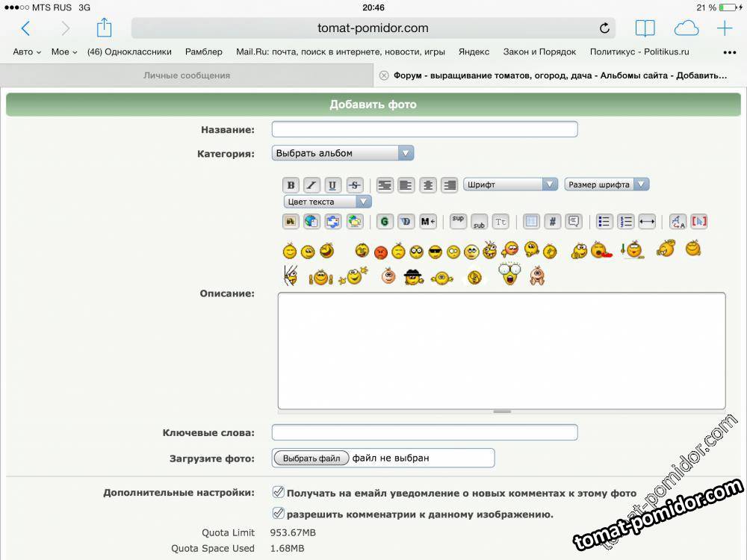
Task: Apply underline formatting in the editor
Action: click(333, 185)
